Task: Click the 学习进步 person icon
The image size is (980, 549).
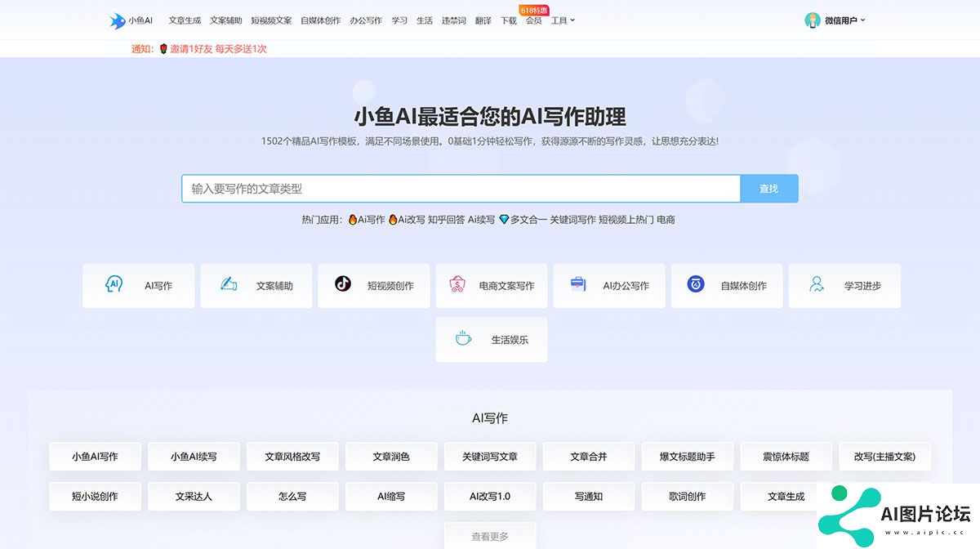Action: (816, 284)
